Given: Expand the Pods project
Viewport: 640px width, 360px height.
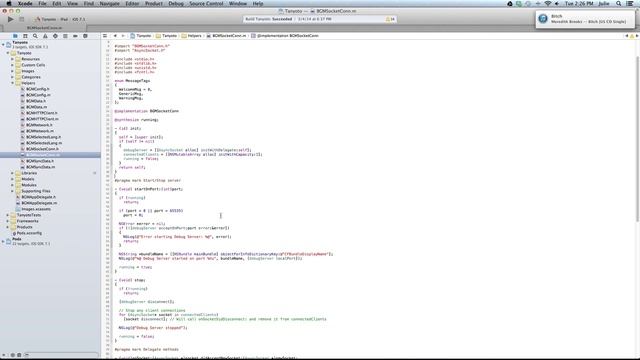Looking at the screenshot, I should 3,241.
